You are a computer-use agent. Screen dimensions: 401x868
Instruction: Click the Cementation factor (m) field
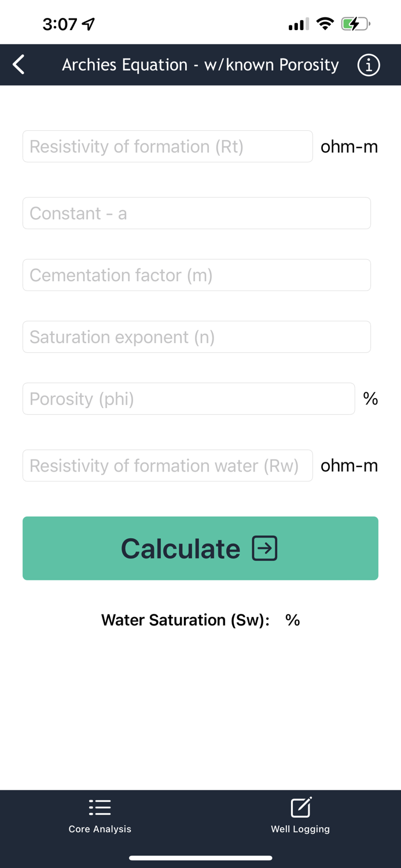tap(196, 275)
